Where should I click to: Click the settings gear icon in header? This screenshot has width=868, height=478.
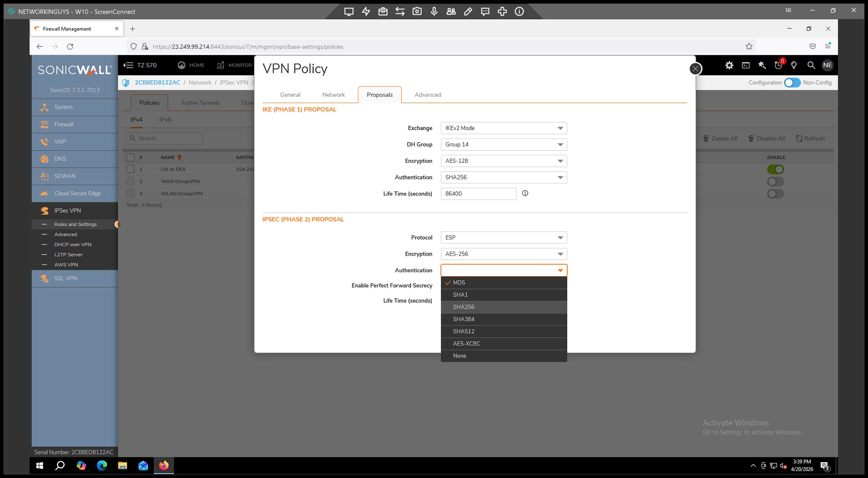(729, 65)
